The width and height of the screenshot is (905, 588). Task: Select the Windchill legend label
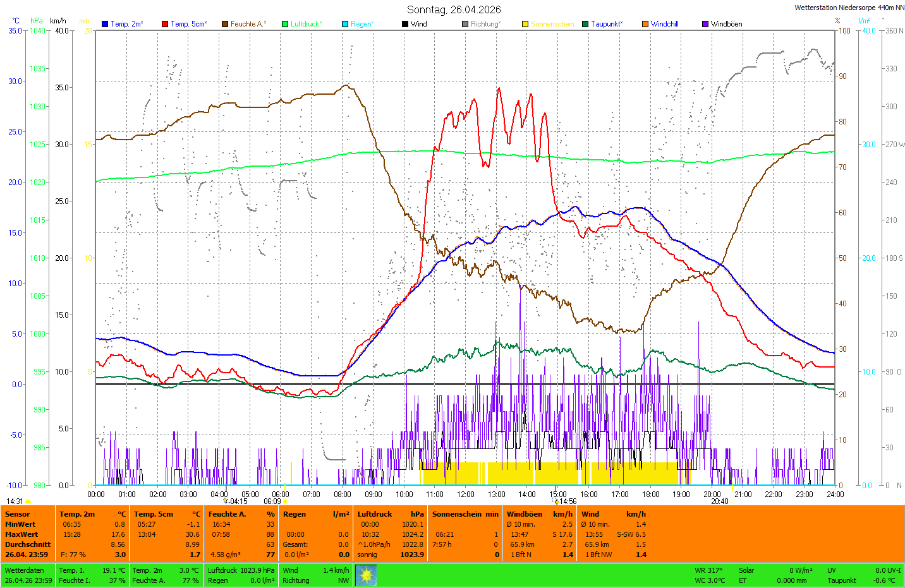pyautogui.click(x=664, y=24)
